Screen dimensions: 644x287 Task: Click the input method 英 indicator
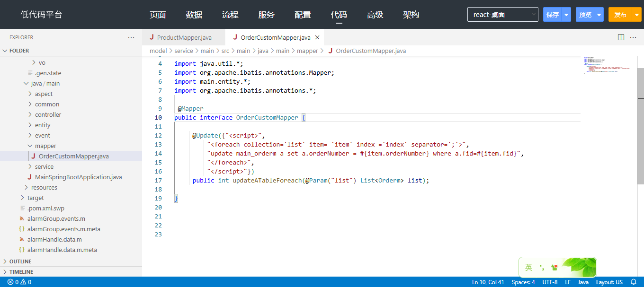(529, 268)
